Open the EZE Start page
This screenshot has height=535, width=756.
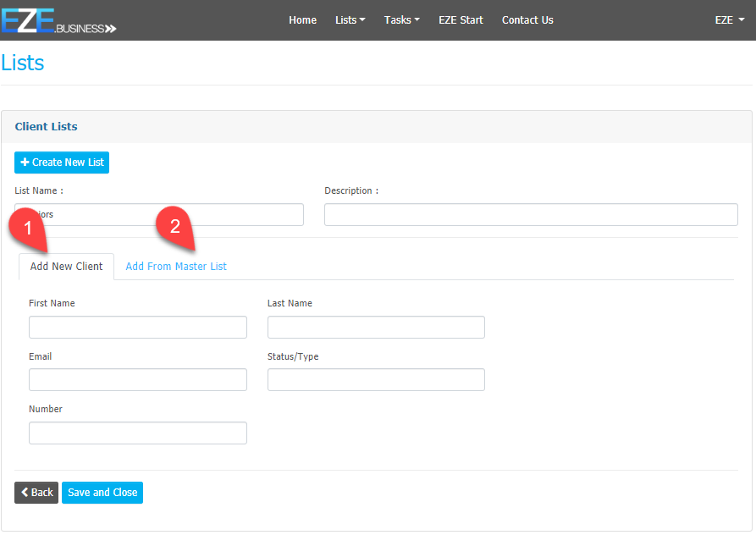pos(461,20)
